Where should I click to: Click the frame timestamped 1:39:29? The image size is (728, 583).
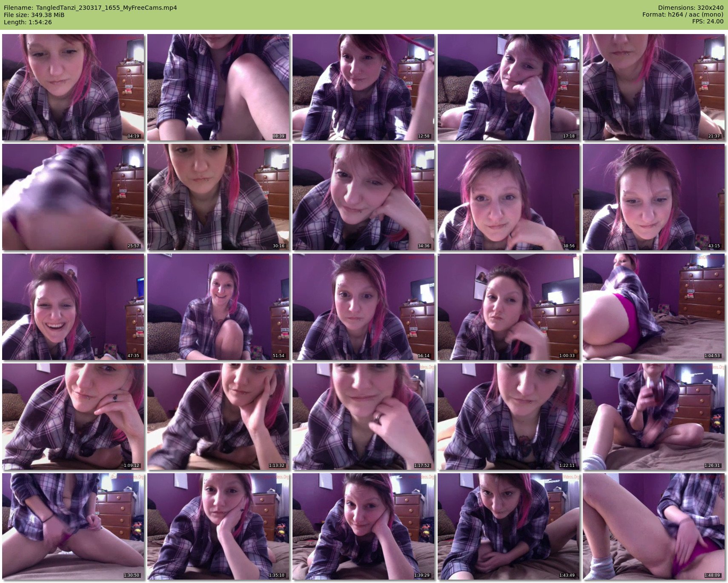coord(363,526)
